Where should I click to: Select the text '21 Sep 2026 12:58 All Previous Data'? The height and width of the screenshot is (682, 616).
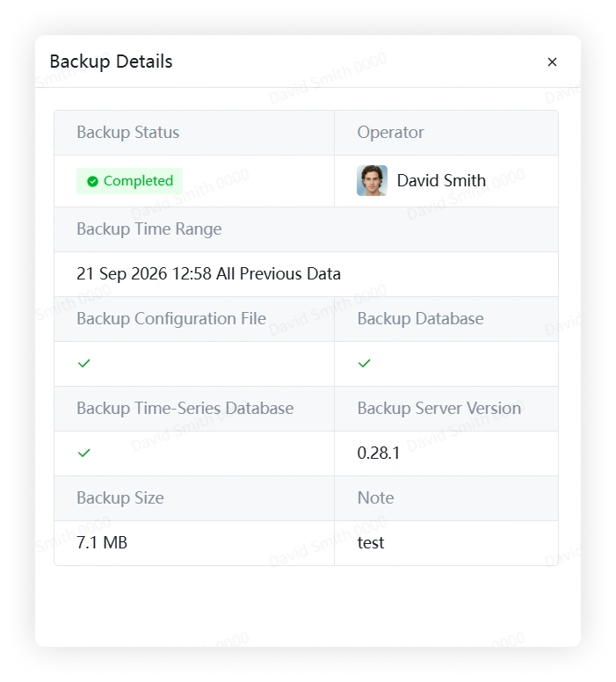point(208,274)
